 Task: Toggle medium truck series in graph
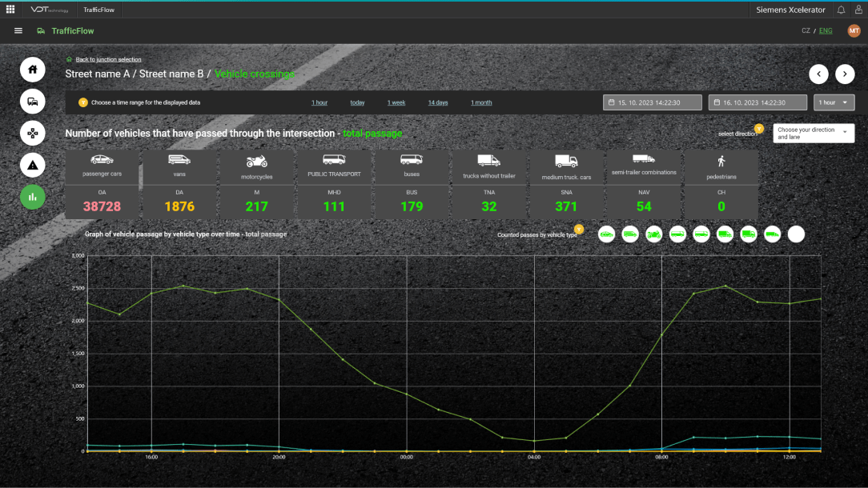pos(749,234)
